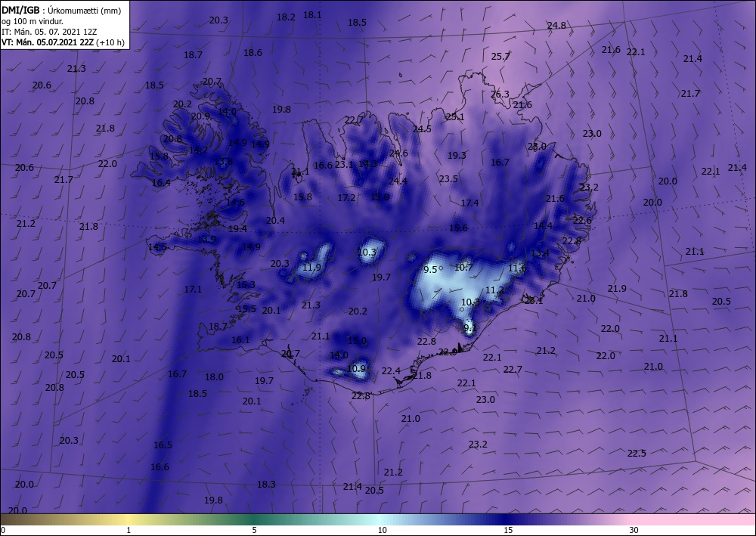The height and width of the screenshot is (536, 756).
Task: Click the 30 label on the color scale
Action: [x=634, y=530]
